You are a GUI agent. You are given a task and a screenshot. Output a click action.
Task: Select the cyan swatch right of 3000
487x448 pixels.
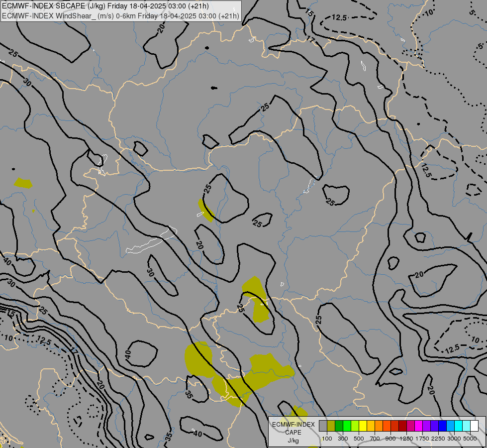458,426
